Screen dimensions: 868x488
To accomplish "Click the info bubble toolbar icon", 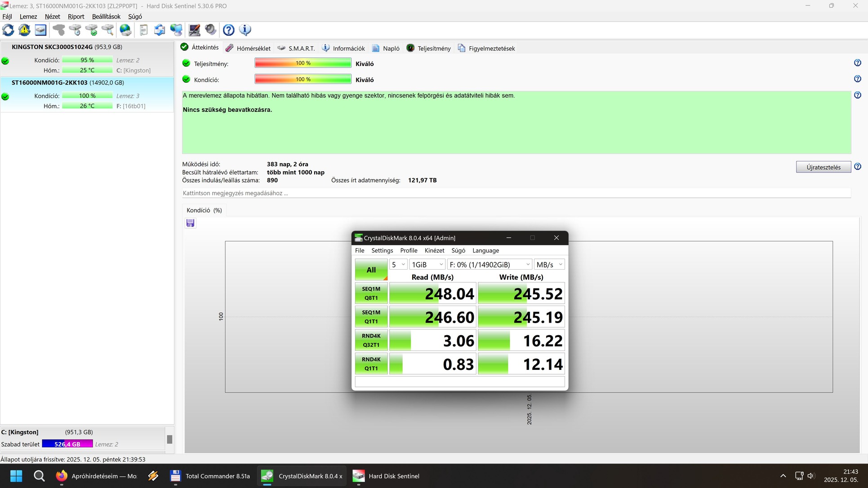I will click(x=245, y=30).
